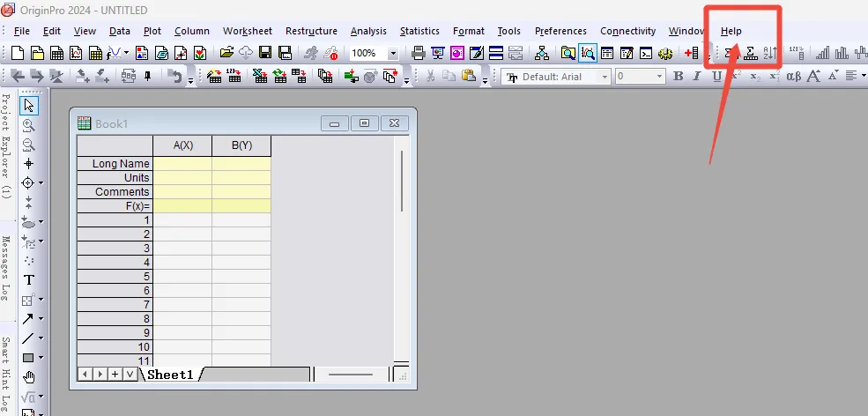Select the Line tool
Image resolution: width=868 pixels, height=416 pixels.
coord(27,338)
